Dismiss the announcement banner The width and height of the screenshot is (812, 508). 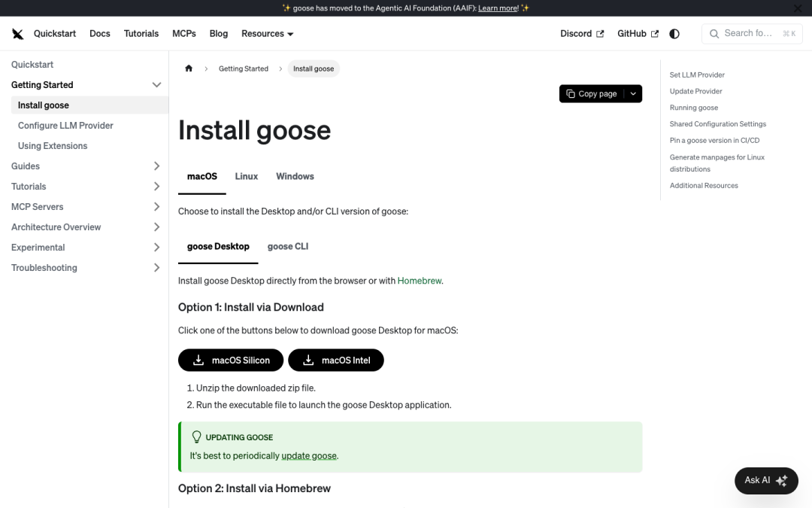point(798,8)
